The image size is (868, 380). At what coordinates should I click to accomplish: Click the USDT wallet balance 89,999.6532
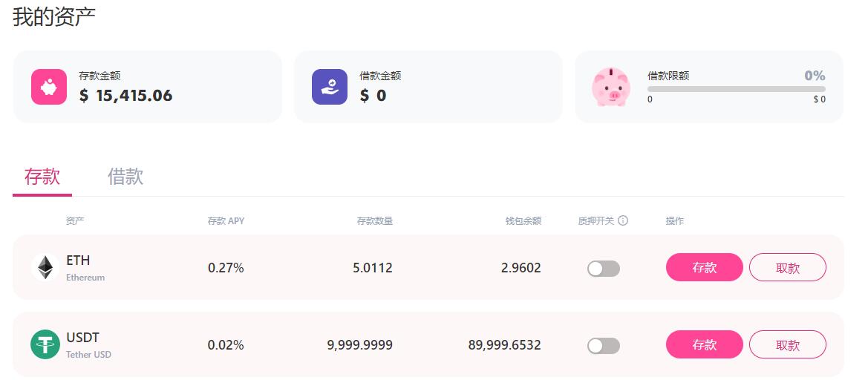(504, 345)
